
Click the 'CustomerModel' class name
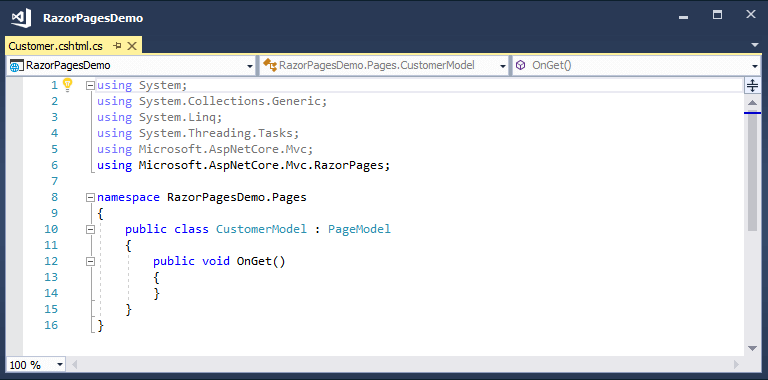tap(262, 229)
